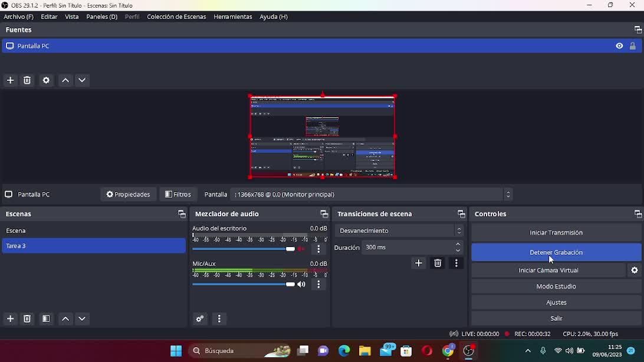Open the Herramientas menu

[232, 17]
